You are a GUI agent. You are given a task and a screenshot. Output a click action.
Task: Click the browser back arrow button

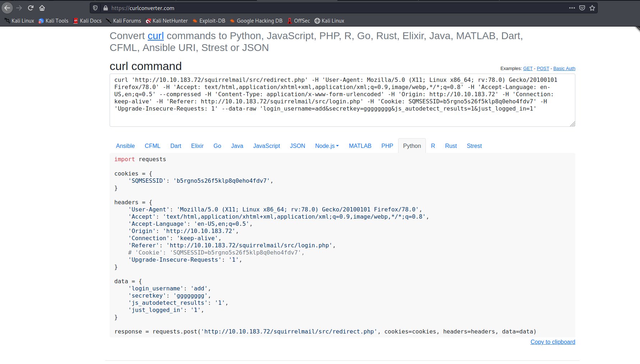click(7, 8)
